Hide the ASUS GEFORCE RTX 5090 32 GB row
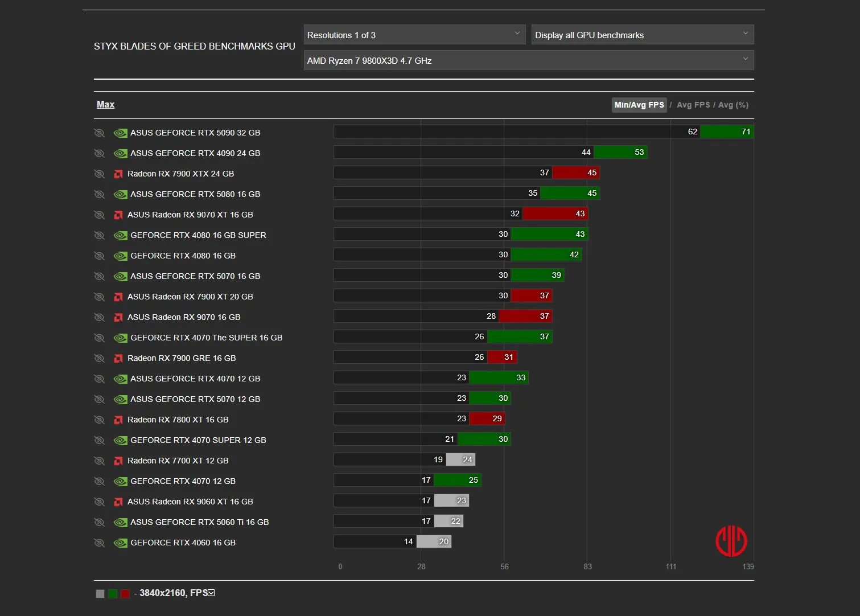 (x=99, y=133)
